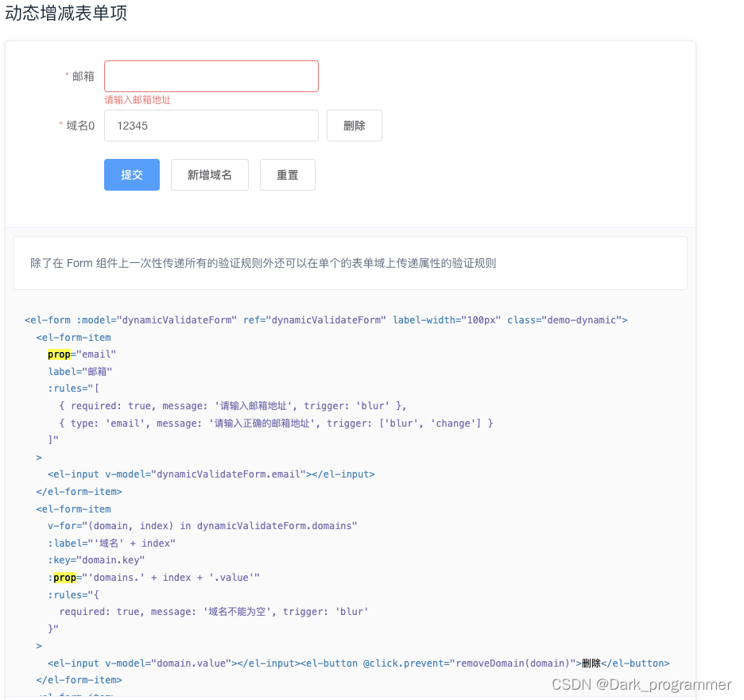Viewport: 744px width, 700px height.
Task: Click the blue 提交 submit button
Action: 131,174
